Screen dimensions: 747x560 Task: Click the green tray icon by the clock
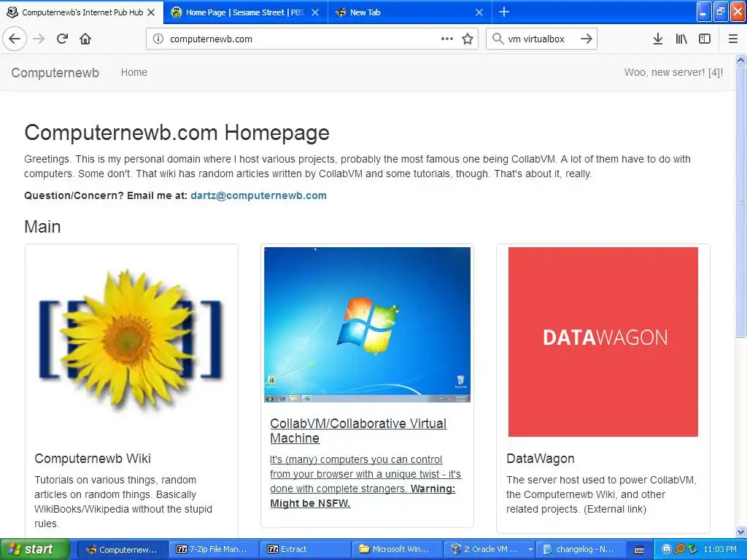pos(692,549)
